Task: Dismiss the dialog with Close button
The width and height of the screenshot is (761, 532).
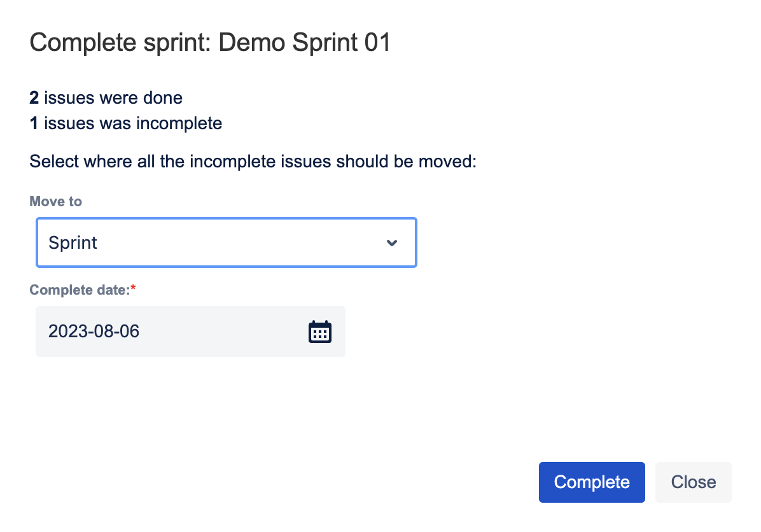Action: pyautogui.click(x=693, y=482)
